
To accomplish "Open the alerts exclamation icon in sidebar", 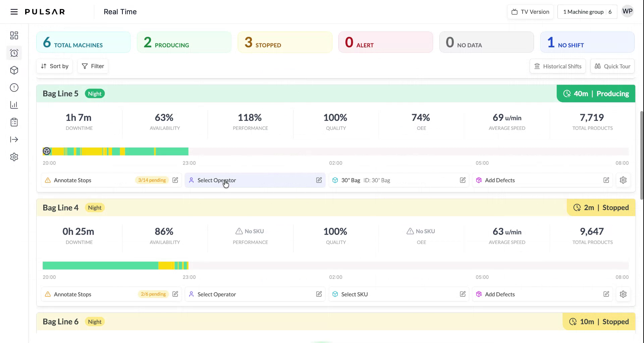I will (x=14, y=88).
